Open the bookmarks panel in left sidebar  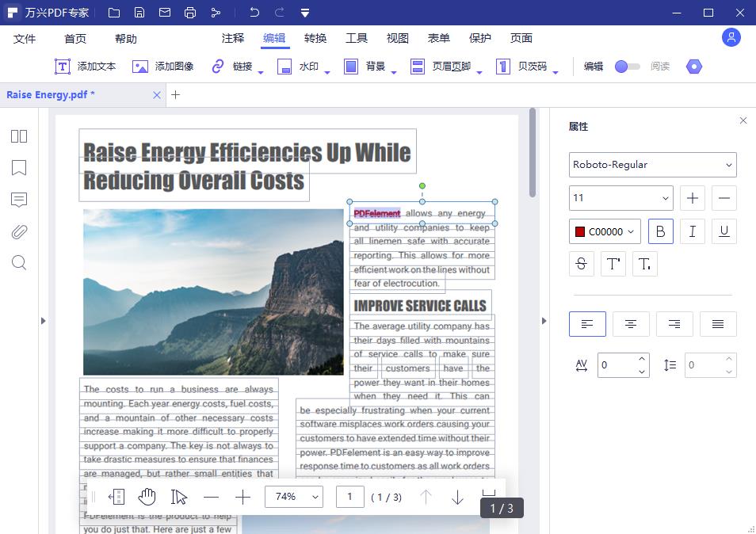(19, 168)
